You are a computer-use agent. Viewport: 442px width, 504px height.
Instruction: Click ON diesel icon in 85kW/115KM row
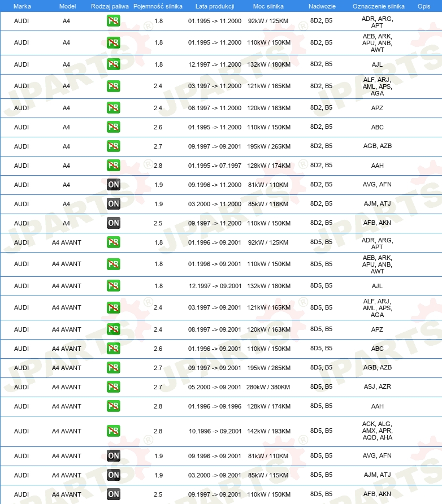pyautogui.click(x=114, y=475)
